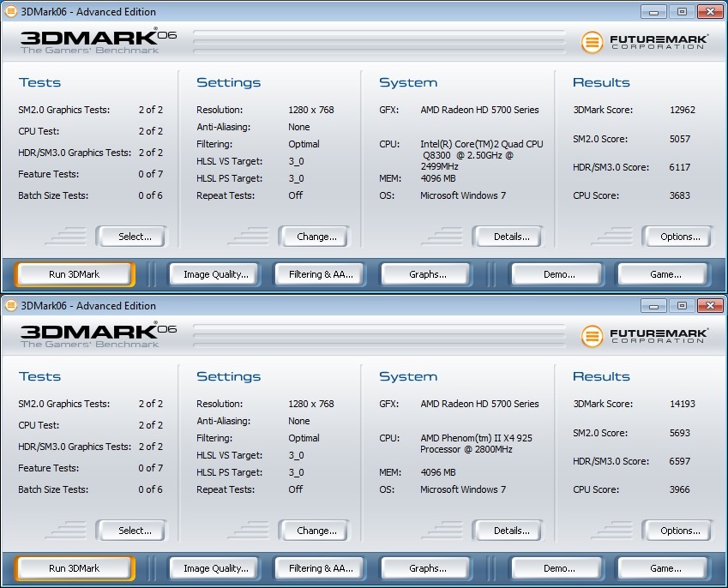Open Graphs... in the upper window
728x588 pixels.
[x=424, y=274]
